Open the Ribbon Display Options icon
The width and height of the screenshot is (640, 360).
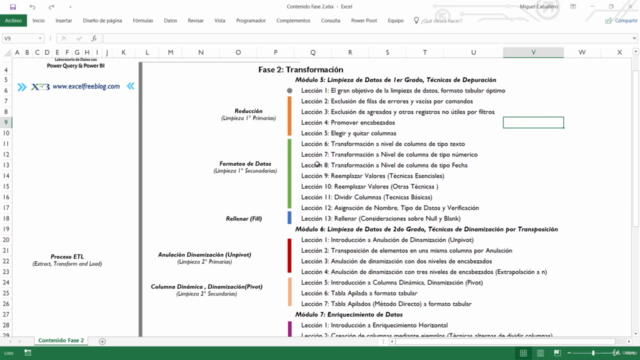tap(573, 7)
